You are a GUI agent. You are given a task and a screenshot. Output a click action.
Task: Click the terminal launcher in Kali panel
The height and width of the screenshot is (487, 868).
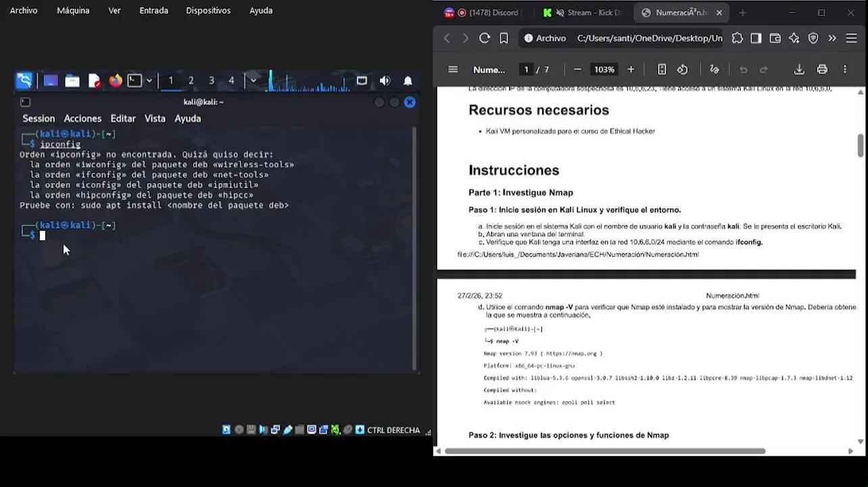coord(135,80)
